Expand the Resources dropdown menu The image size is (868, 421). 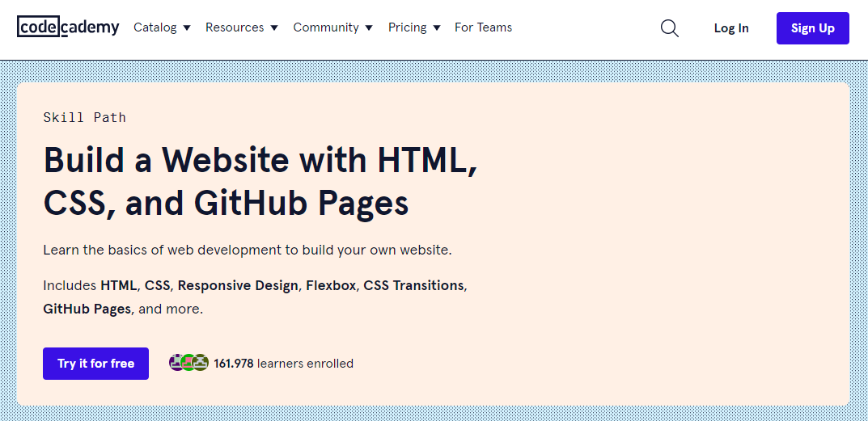pos(241,27)
